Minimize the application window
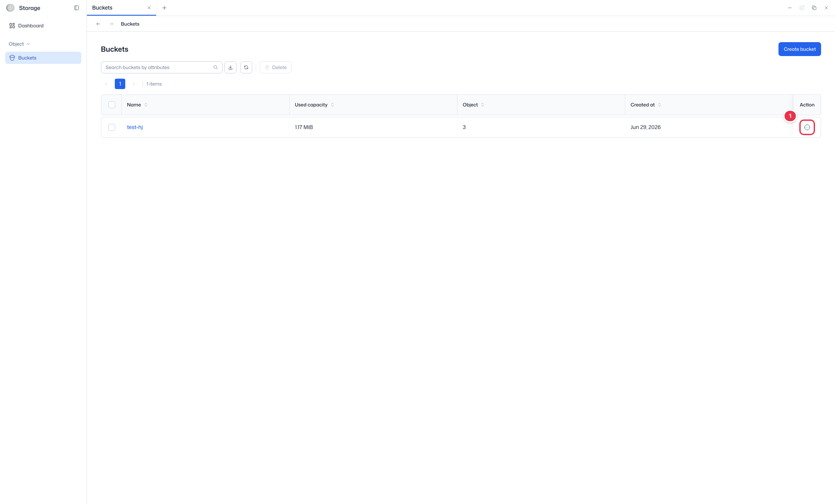835x504 pixels. (x=790, y=8)
